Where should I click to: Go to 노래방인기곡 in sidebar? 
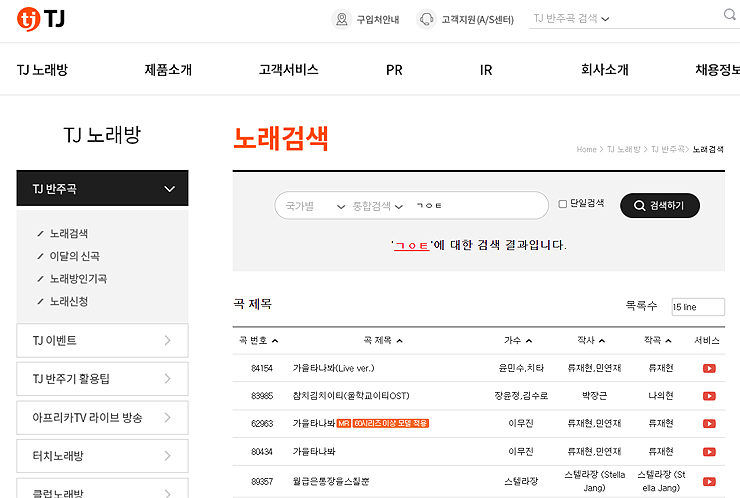[78, 279]
